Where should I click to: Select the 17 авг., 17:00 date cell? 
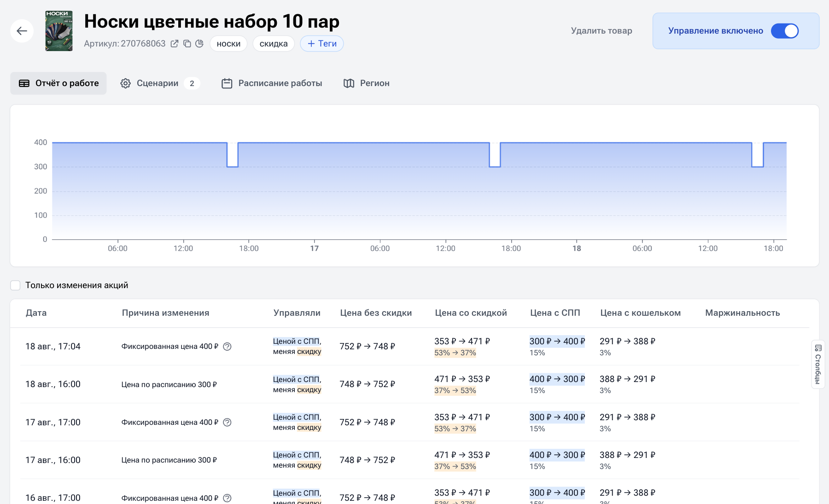pyautogui.click(x=53, y=423)
